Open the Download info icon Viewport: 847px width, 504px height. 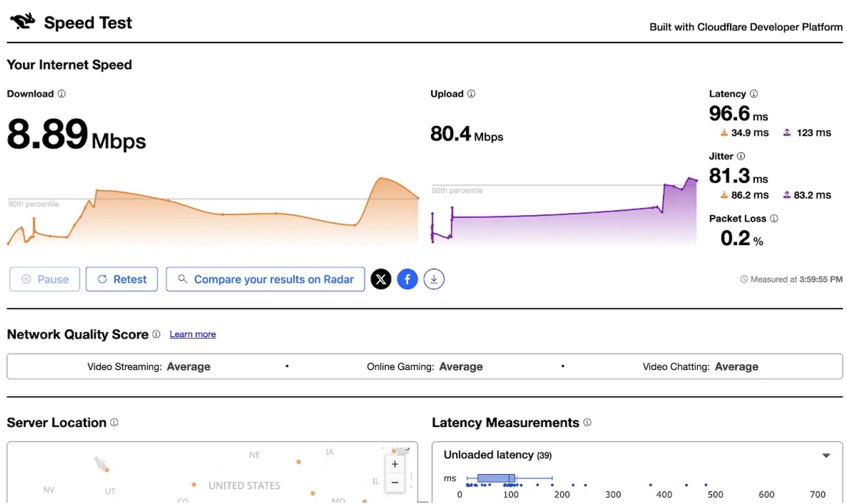point(61,94)
